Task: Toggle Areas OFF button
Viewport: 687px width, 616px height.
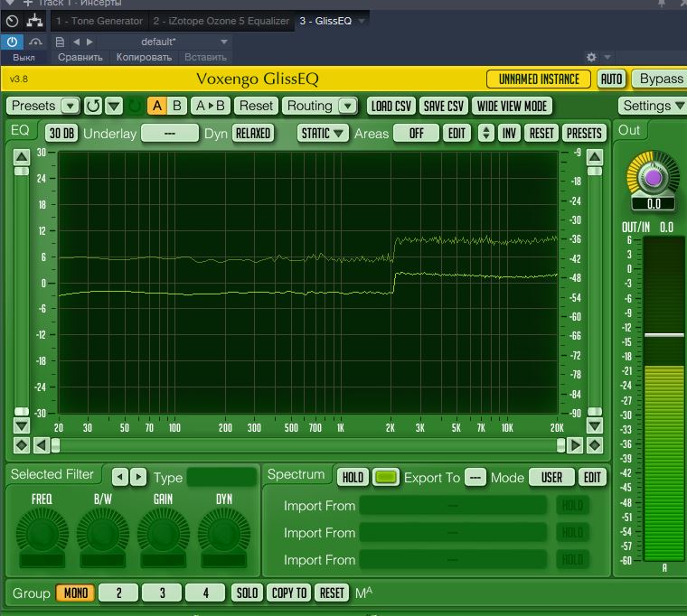Action: click(x=416, y=133)
